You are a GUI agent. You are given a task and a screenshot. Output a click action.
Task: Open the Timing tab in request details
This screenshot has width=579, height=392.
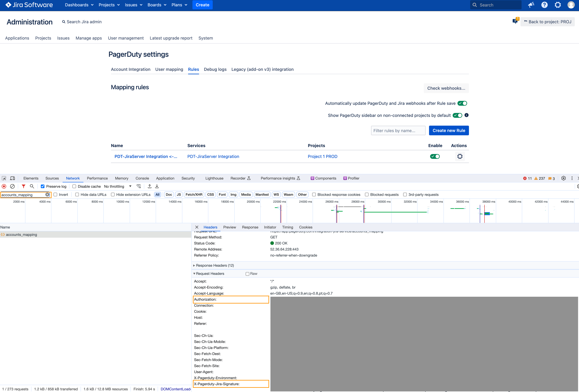(288, 227)
